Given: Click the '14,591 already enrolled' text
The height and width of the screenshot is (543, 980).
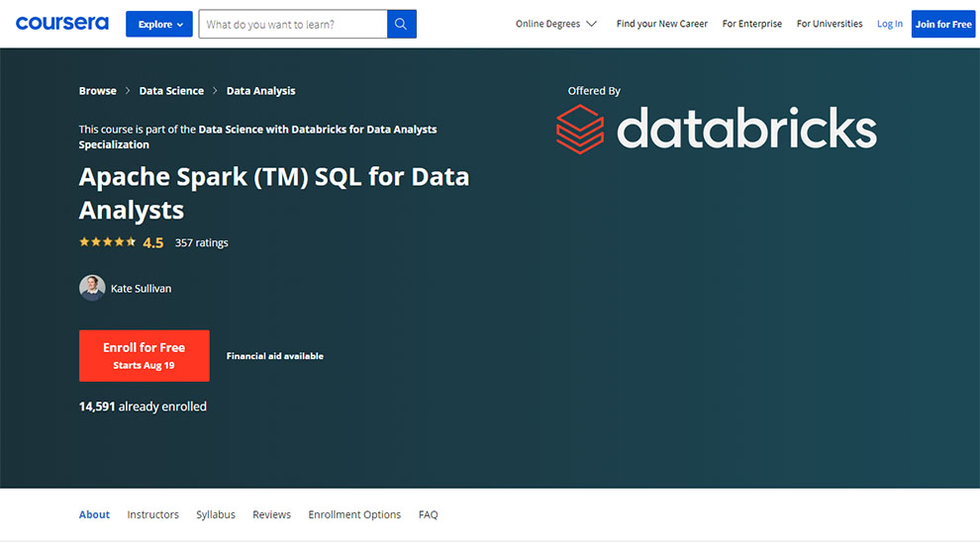Looking at the screenshot, I should [143, 407].
